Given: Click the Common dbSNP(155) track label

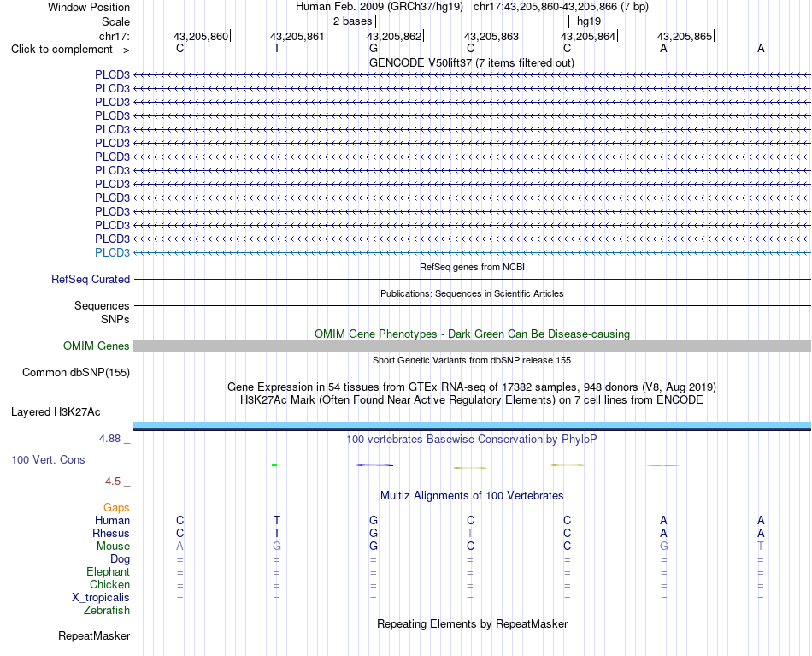Looking at the screenshot, I should (76, 373).
